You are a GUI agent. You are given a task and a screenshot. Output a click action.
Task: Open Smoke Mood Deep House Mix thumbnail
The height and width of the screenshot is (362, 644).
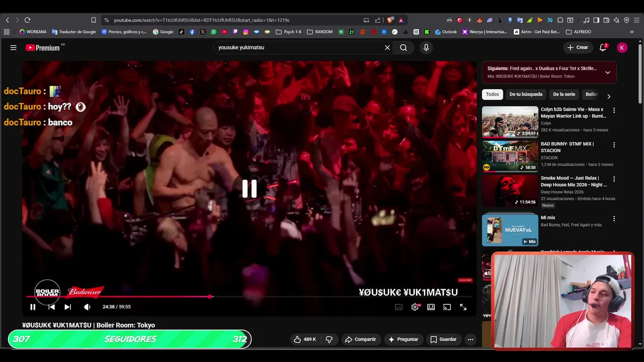(510, 190)
